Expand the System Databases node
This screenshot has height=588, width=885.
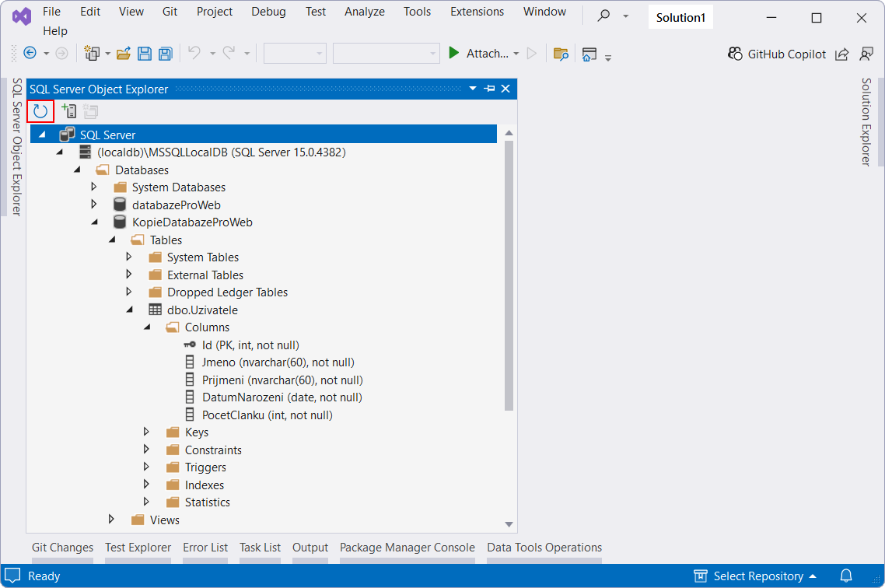pos(93,187)
